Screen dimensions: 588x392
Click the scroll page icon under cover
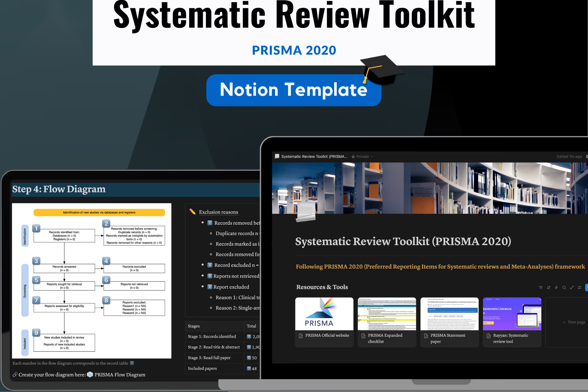(x=305, y=213)
